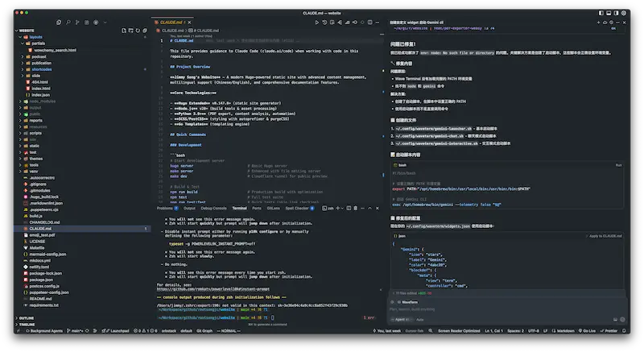Click the Prettier status bar item

[x=609, y=330]
